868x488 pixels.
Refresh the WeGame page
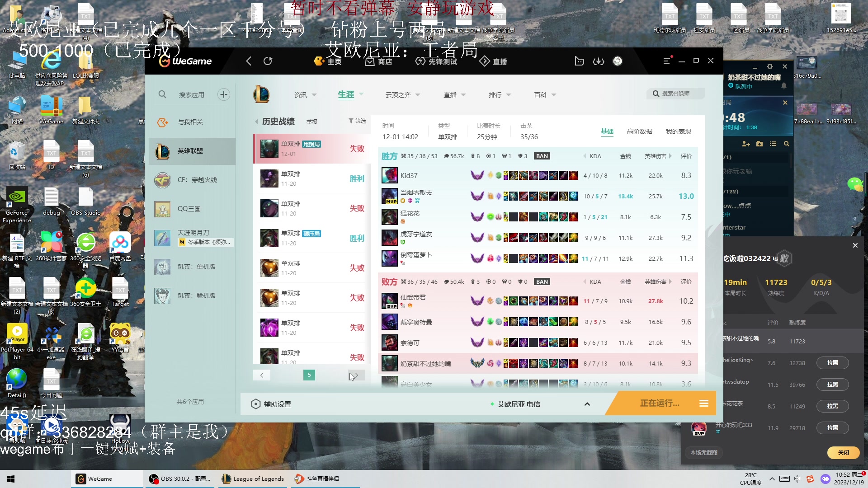pyautogui.click(x=268, y=61)
